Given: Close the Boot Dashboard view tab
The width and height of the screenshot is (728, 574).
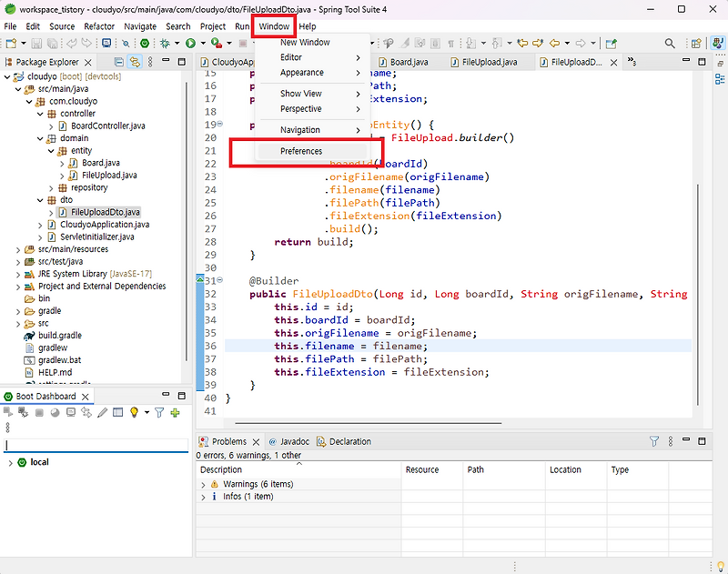Looking at the screenshot, I should coord(86,397).
